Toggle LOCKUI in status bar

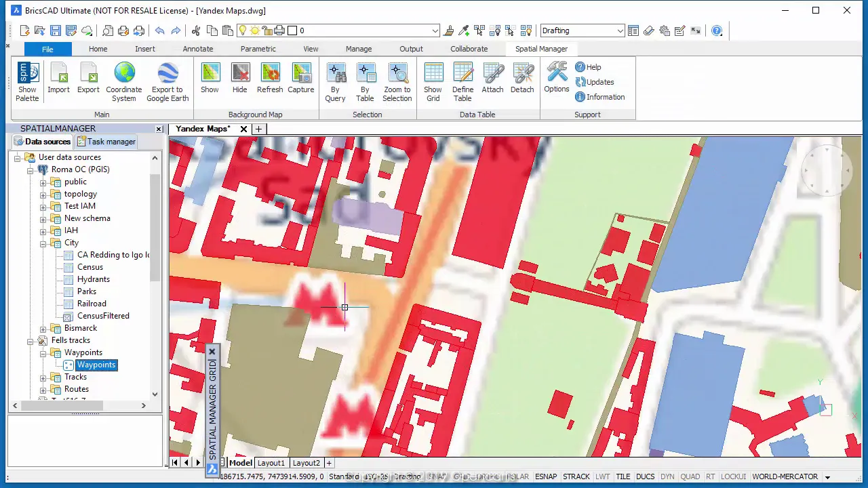[733, 476]
